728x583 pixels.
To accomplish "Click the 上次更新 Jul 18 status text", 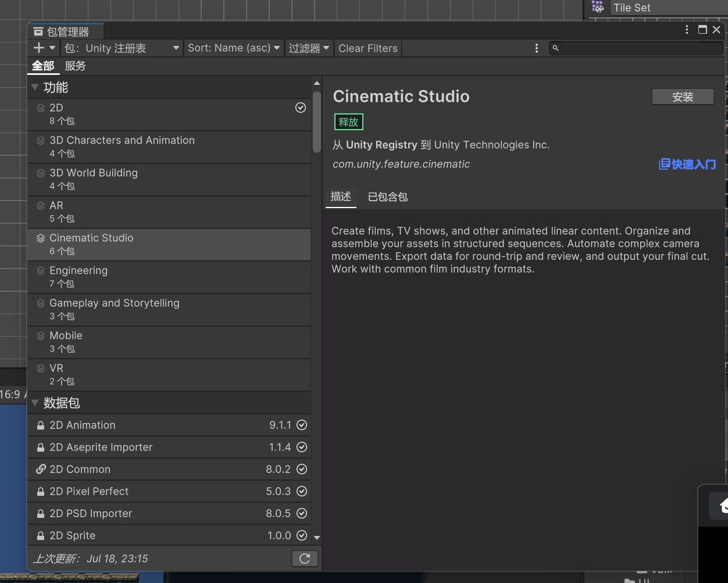I will [x=90, y=559].
